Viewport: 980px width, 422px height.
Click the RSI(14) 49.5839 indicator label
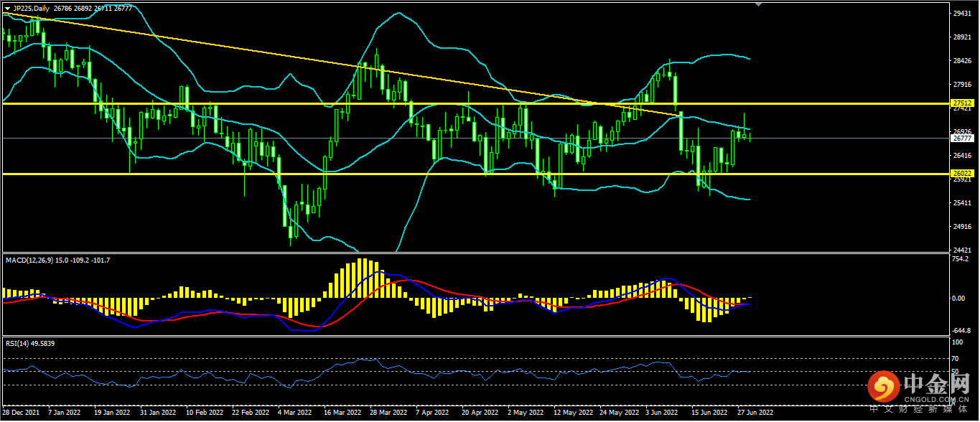tap(30, 344)
